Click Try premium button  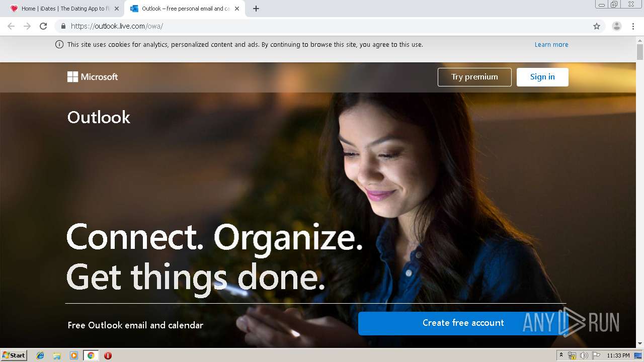click(x=474, y=77)
